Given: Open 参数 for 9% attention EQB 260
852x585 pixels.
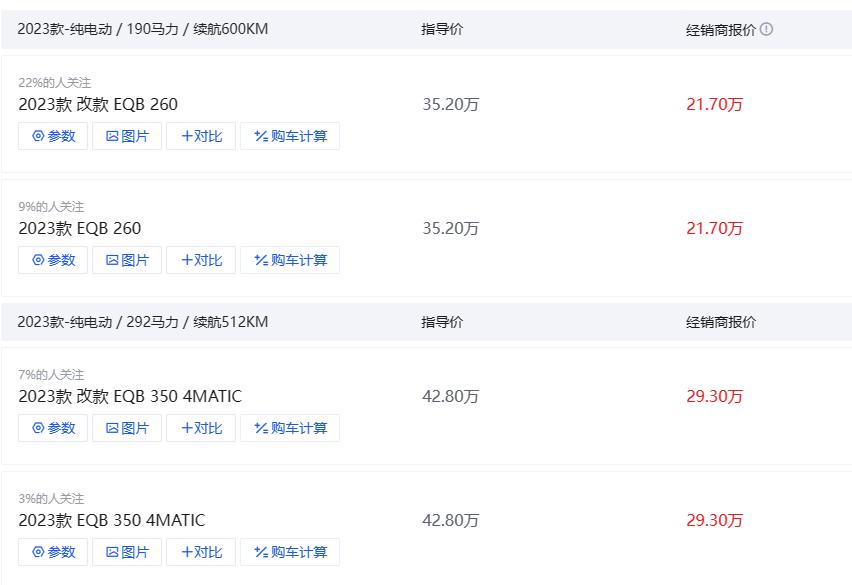Looking at the screenshot, I should pyautogui.click(x=53, y=260).
